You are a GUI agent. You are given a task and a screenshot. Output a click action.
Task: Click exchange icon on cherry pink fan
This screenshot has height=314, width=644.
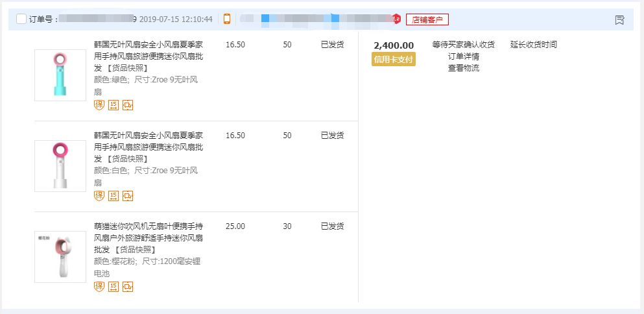128,287
